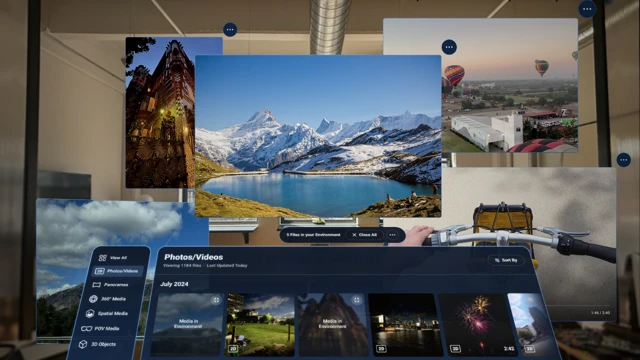
Task: Open the 3D Objects cube icon
Action: click(x=83, y=344)
